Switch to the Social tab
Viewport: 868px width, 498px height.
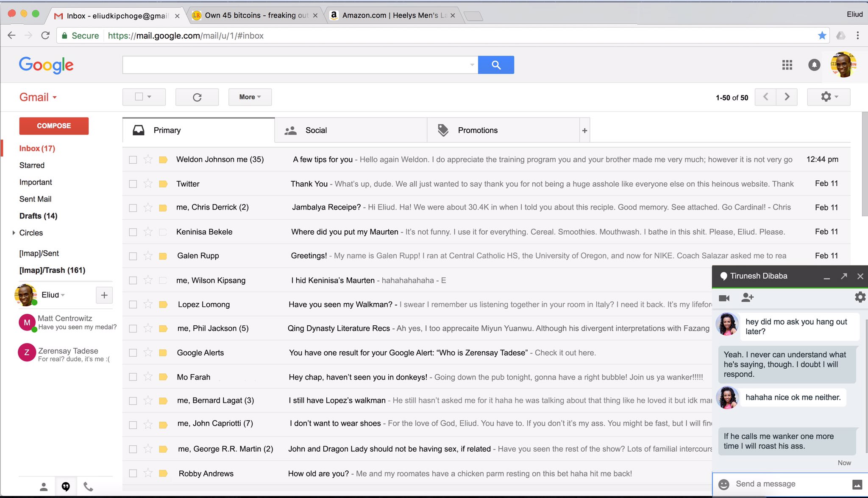pyautogui.click(x=316, y=130)
